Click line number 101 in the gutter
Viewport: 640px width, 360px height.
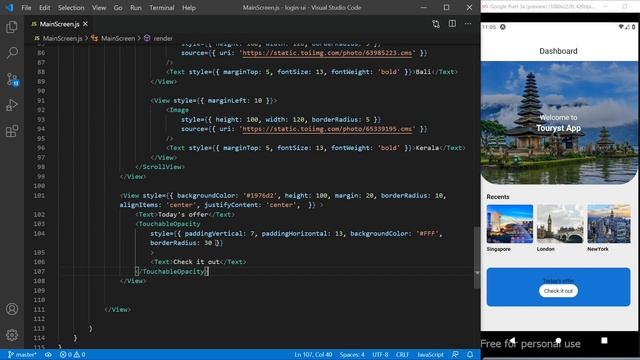coord(39,196)
